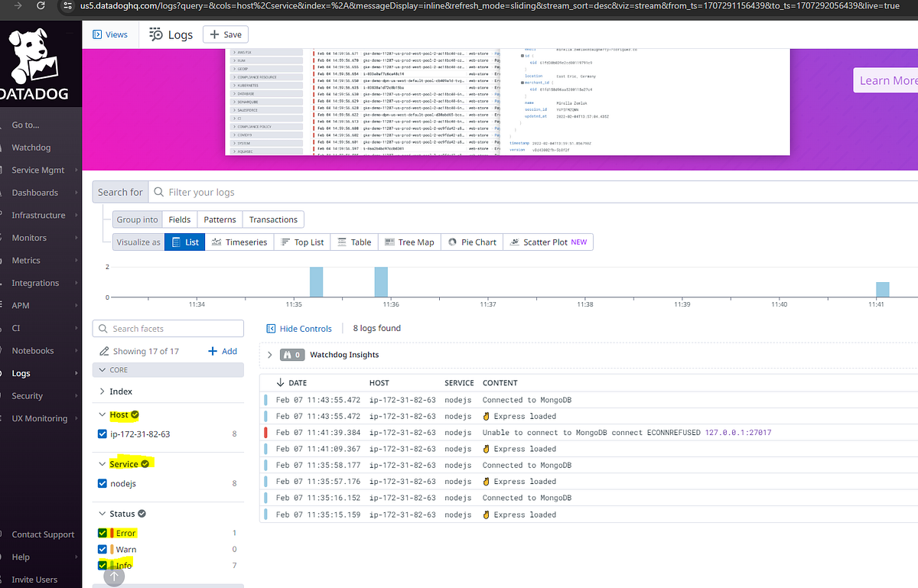Uncheck the nodejs service facet

pyautogui.click(x=102, y=482)
